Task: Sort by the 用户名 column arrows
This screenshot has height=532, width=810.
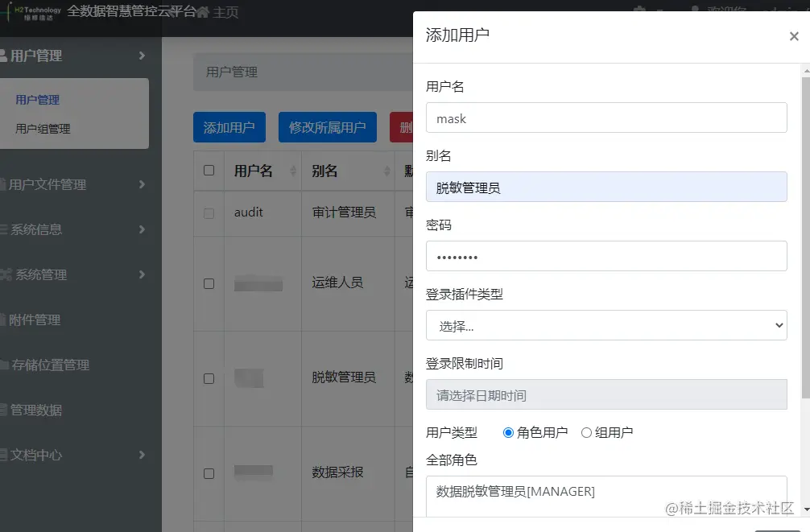Action: point(293,171)
